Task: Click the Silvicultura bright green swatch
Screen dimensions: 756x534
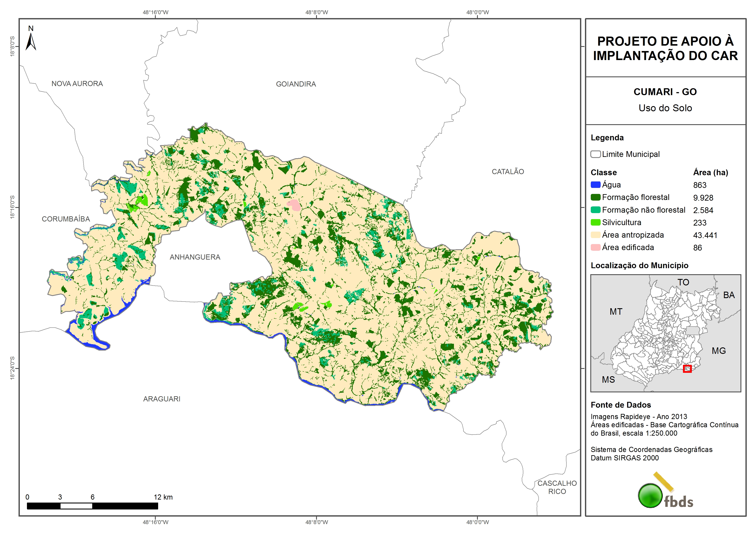Action: 595,222
